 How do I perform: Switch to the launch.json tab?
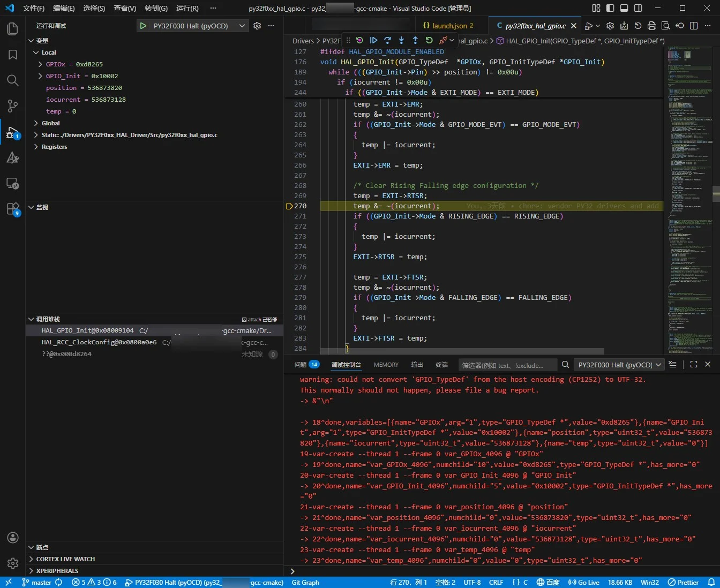(452, 26)
